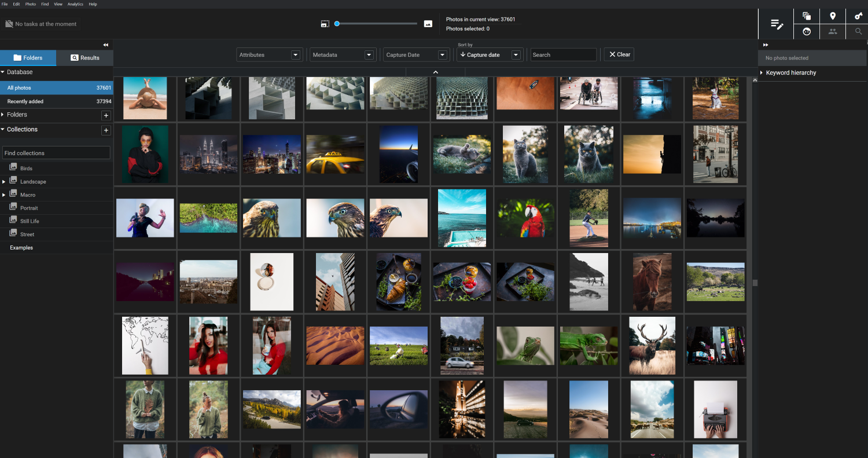Image resolution: width=868 pixels, height=458 pixels.
Task: Collapse the left sidebar panel
Action: (x=106, y=45)
